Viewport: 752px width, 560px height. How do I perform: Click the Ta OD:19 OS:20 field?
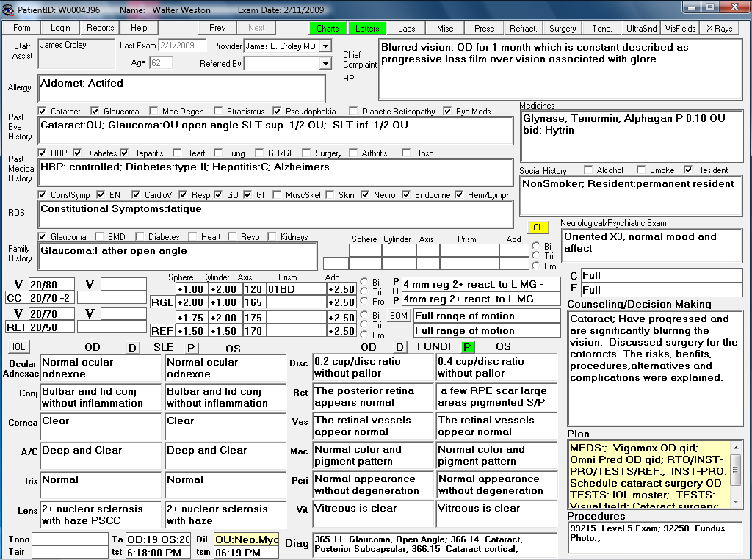pos(159,539)
